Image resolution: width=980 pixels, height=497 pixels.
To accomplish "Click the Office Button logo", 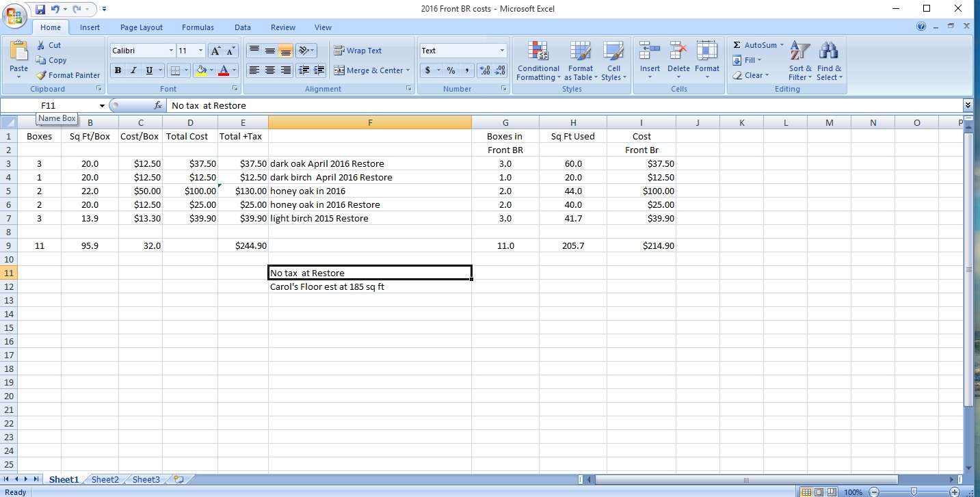I will (15, 15).
